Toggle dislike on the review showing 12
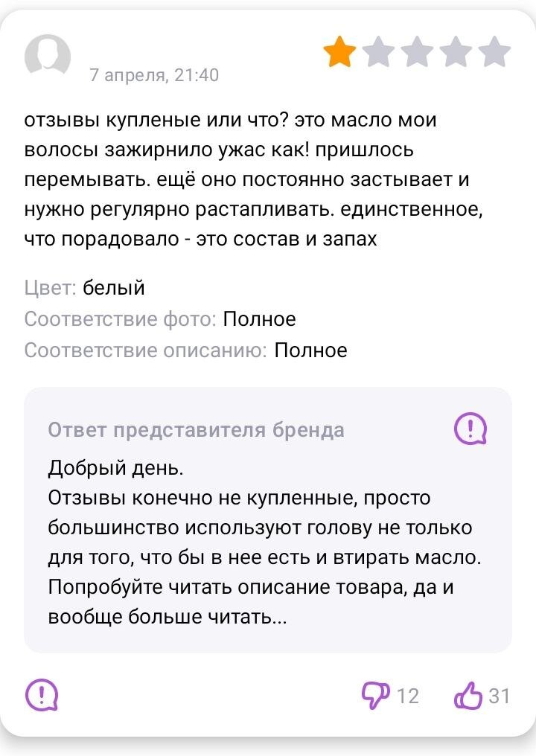 377,694
